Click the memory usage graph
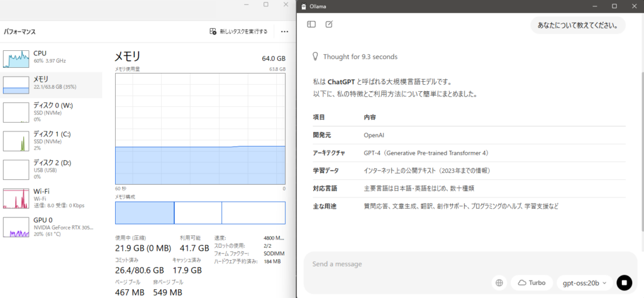Image resolution: width=644 pixels, height=298 pixels. pos(200,129)
